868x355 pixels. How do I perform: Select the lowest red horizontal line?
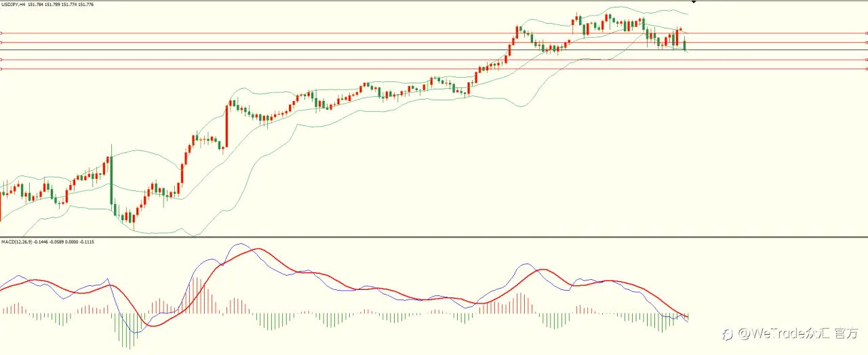(434, 69)
